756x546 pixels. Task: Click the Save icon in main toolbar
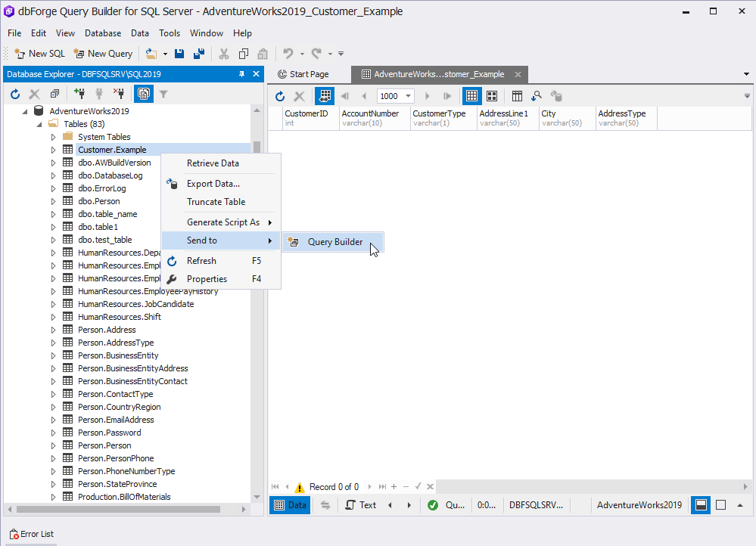(179, 54)
